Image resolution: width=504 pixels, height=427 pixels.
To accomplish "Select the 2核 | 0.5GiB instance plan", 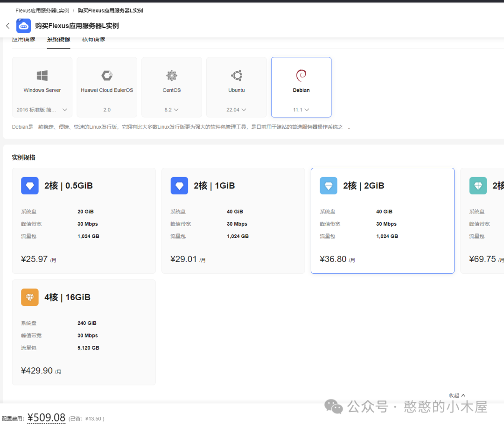I will [x=84, y=220].
